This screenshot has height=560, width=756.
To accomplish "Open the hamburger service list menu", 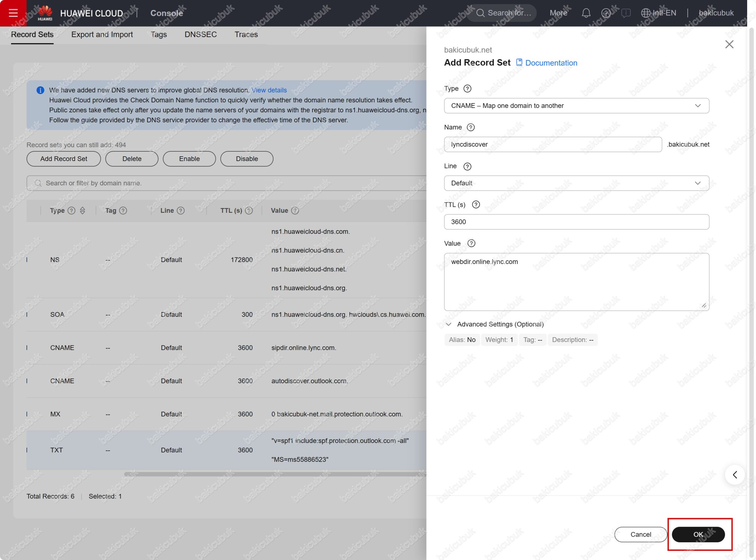I will pos(13,13).
